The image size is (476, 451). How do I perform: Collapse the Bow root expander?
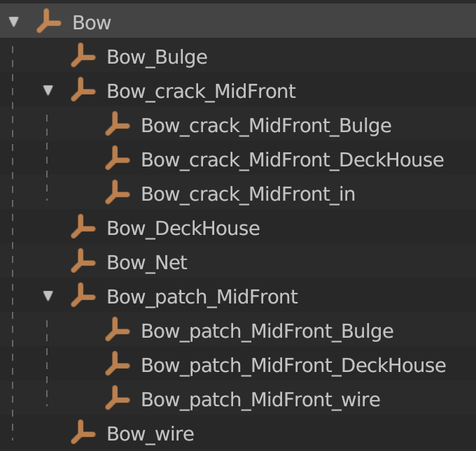[14, 22]
